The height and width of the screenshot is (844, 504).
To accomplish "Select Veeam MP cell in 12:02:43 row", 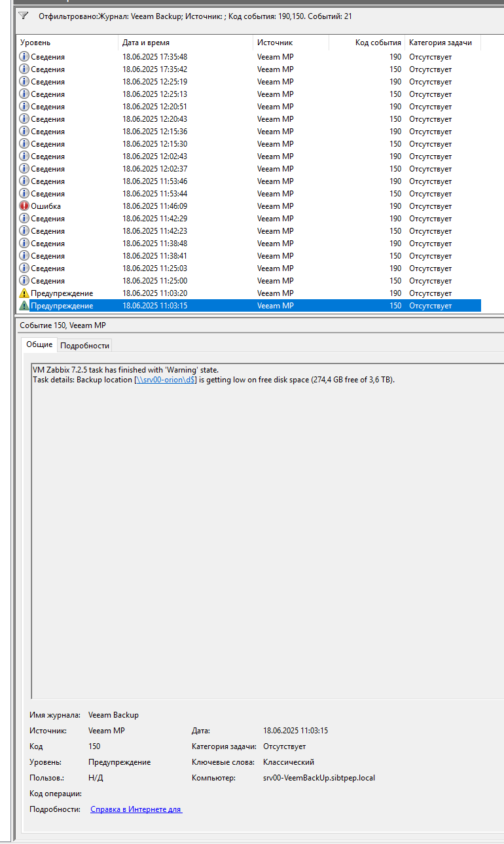I will (x=275, y=156).
